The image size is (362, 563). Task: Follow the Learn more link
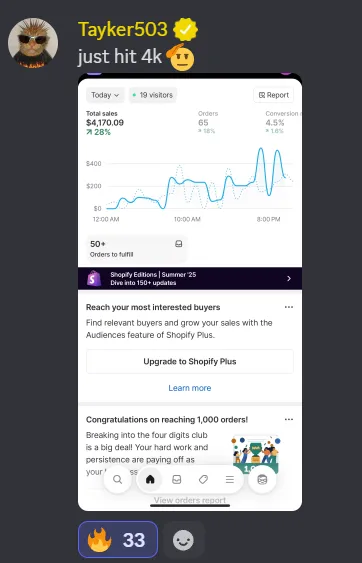tap(190, 388)
